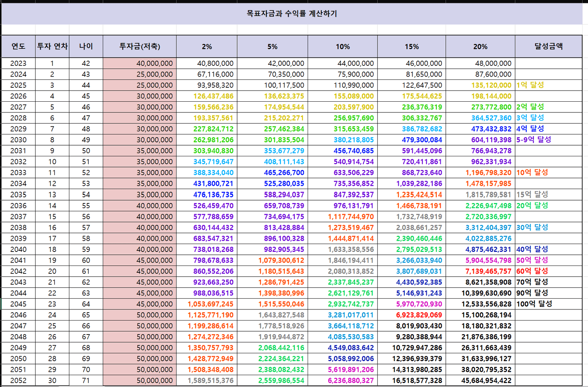Select the age cell 71

pos(86,380)
